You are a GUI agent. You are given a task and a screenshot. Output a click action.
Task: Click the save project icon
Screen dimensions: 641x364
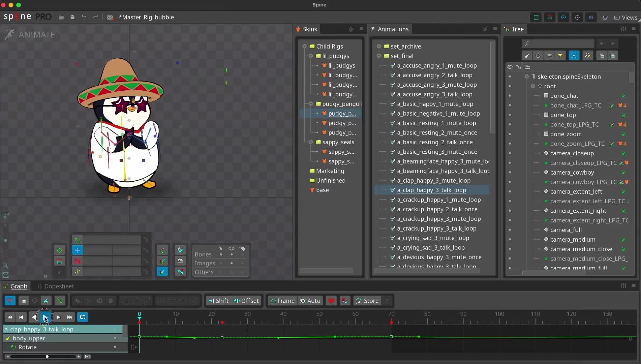72,17
